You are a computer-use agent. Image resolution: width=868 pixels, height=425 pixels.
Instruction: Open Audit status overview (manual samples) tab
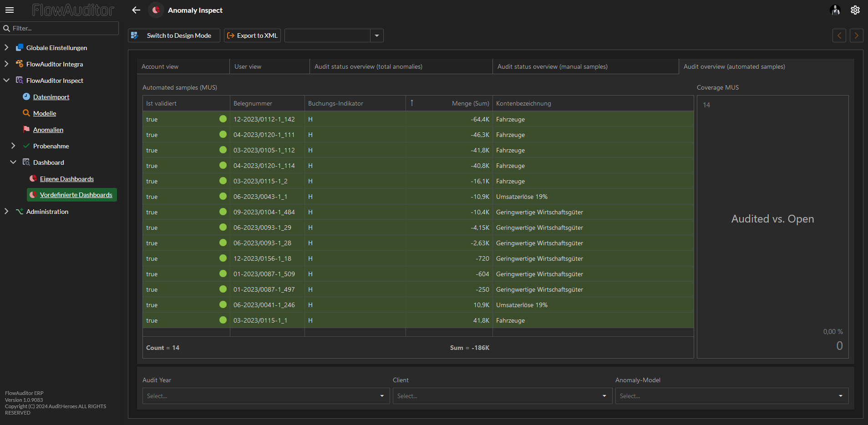click(x=552, y=66)
